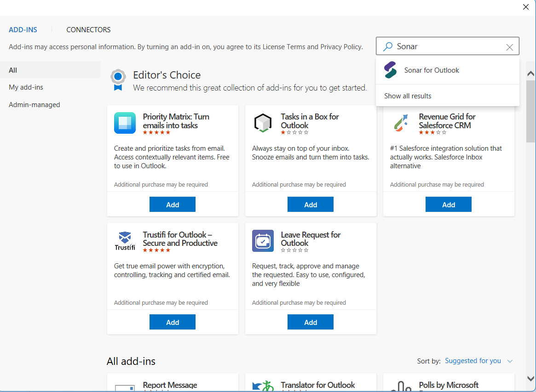
Task: Select the All category
Action: [50, 70]
